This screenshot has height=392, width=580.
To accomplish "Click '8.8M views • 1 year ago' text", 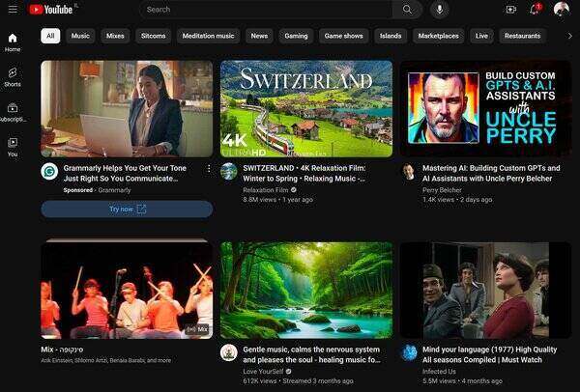I will pos(277,200).
